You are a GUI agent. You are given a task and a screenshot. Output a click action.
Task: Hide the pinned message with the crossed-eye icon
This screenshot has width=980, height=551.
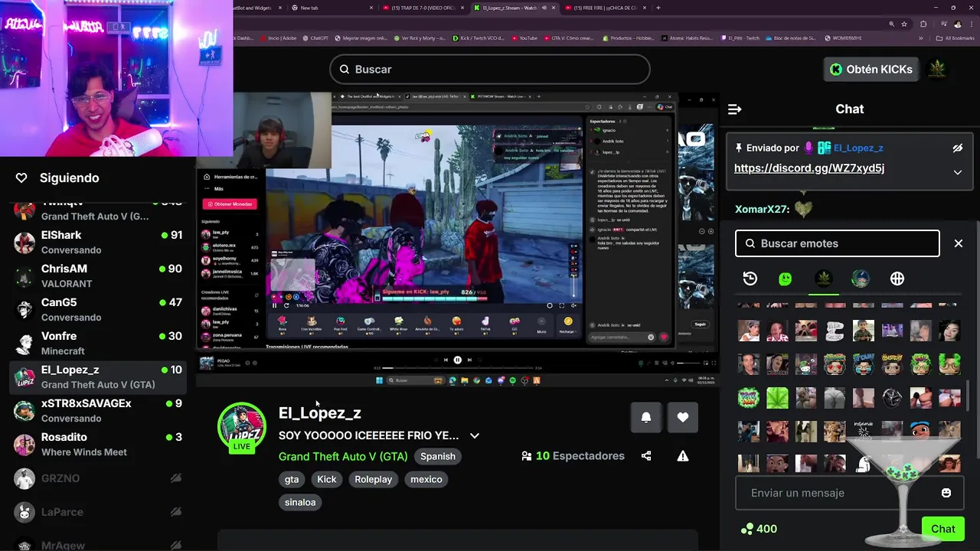tap(957, 148)
